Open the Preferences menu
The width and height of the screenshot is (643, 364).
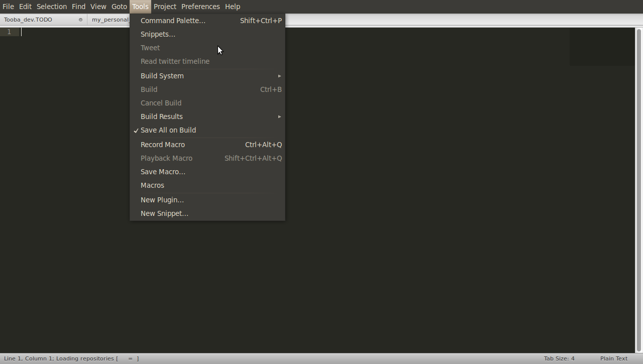(x=200, y=7)
